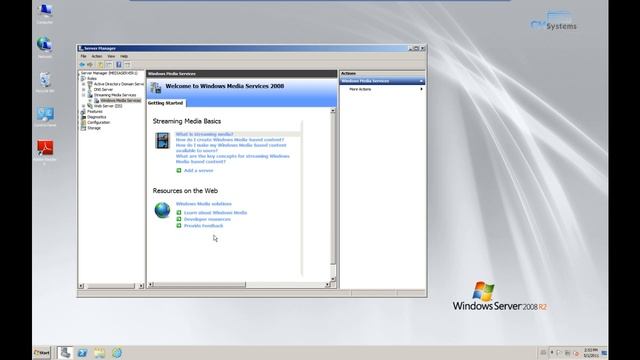Open 'What is streaming media?' link
640x360 pixels.
click(204, 134)
